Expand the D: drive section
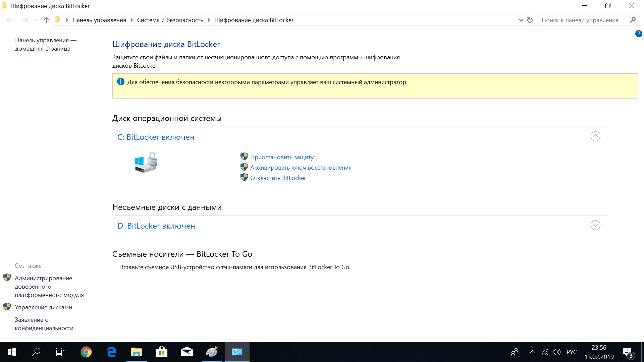The image size is (644, 362). [595, 225]
